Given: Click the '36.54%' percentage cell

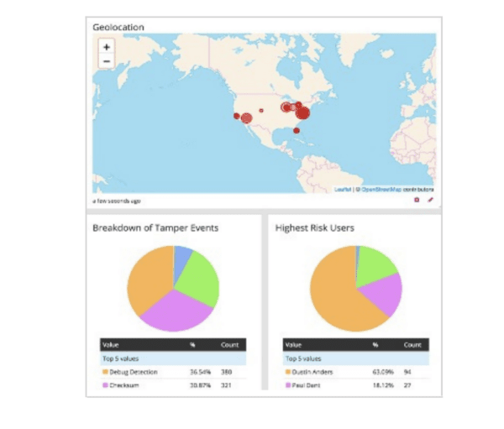Looking at the screenshot, I should point(200,372).
